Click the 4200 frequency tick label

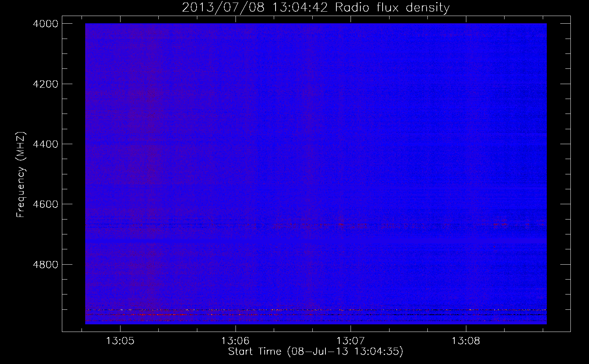45,84
